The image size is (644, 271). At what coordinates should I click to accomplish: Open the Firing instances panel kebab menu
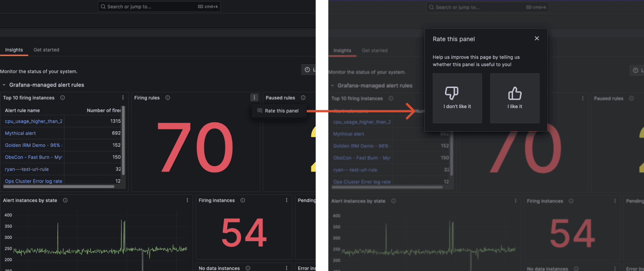[286, 200]
